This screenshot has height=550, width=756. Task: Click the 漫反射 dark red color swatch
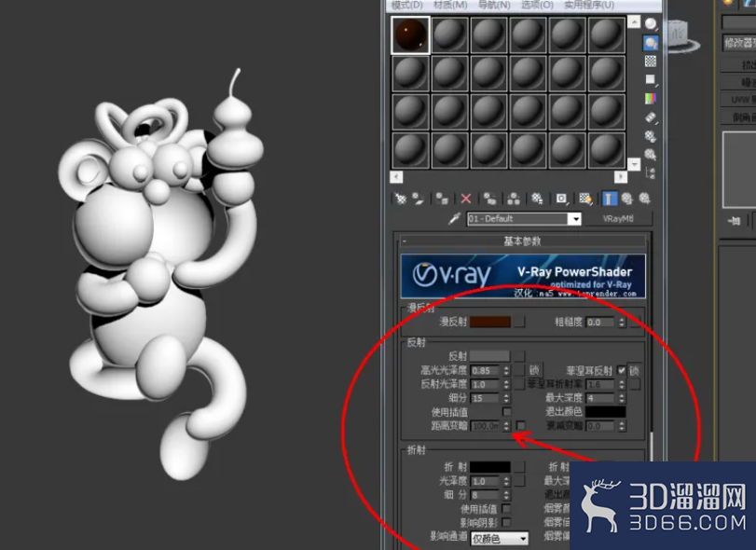tap(489, 322)
